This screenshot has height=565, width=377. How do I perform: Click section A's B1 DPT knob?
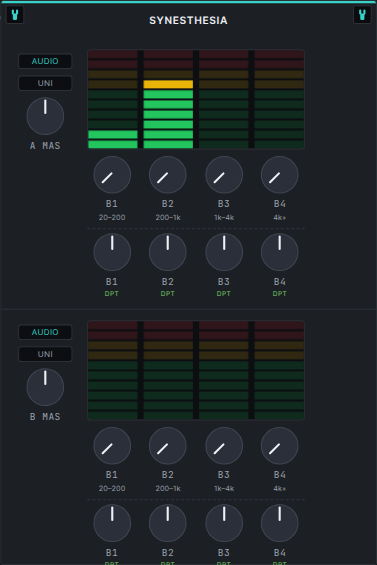(x=112, y=252)
